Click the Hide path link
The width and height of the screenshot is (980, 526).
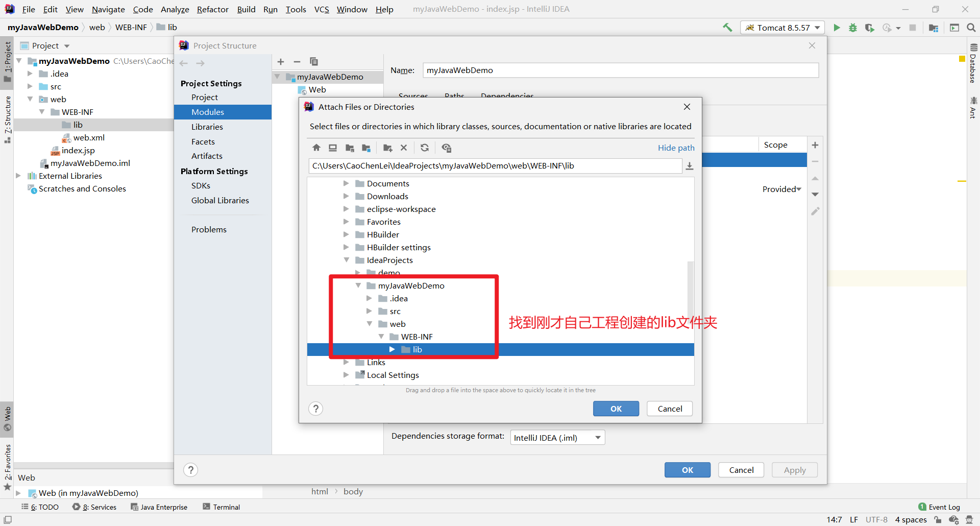676,148
